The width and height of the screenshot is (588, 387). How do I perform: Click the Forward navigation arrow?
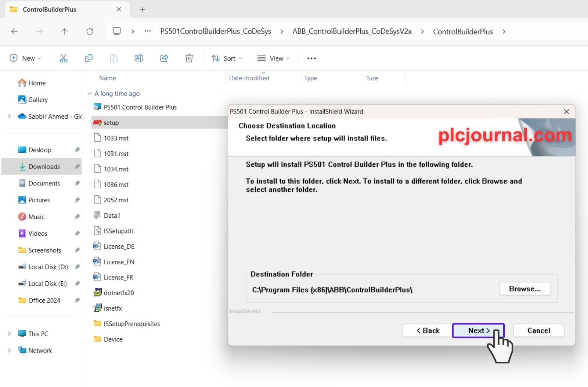39,31
